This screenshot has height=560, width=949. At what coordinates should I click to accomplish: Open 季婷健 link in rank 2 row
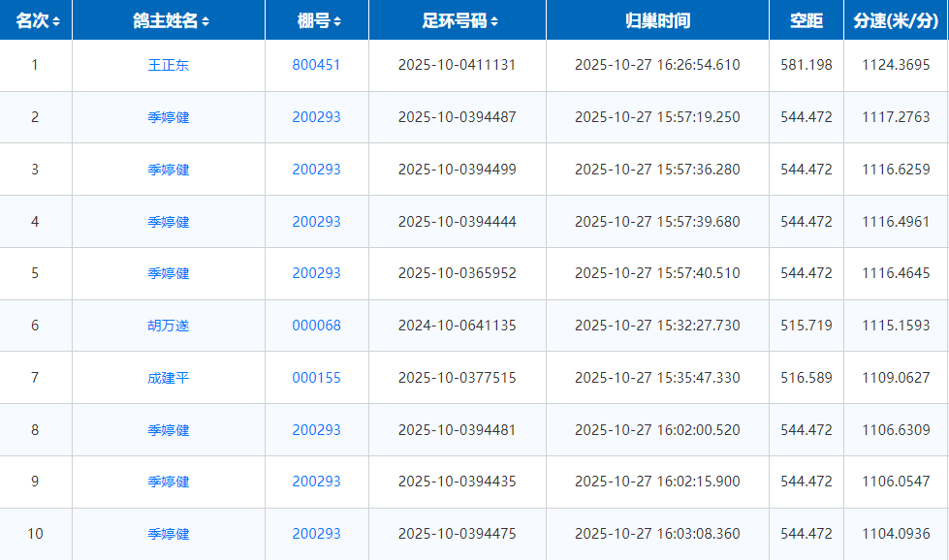pyautogui.click(x=169, y=117)
